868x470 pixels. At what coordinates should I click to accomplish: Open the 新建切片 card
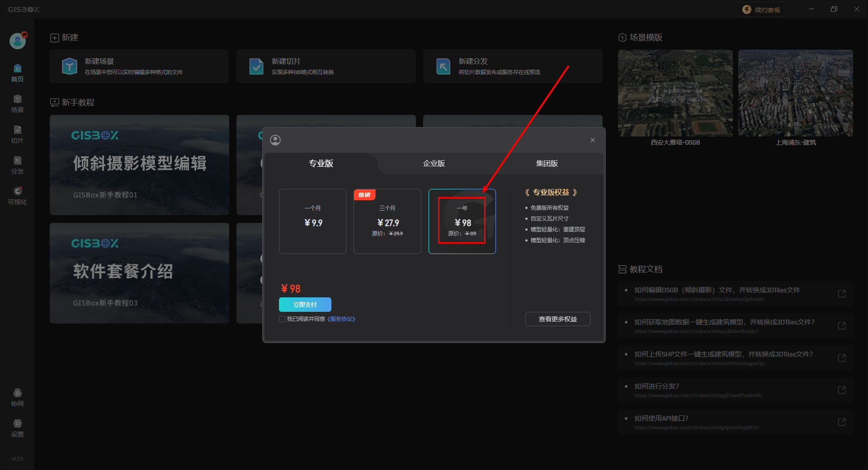[x=326, y=66]
